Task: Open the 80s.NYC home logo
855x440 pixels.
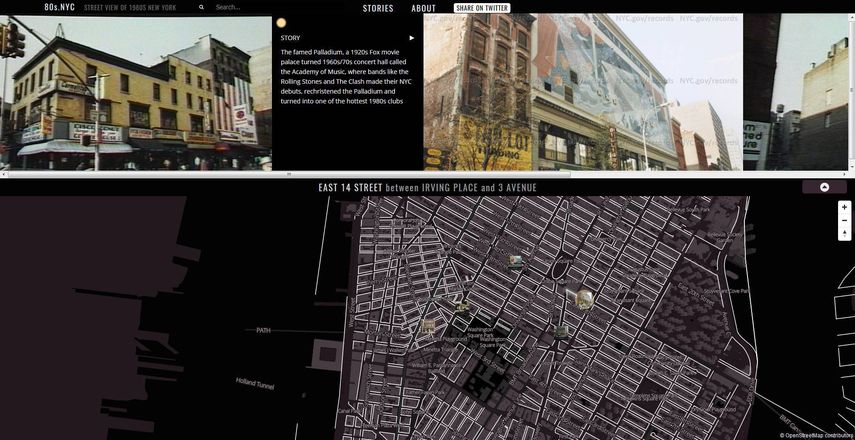Action: pos(59,7)
